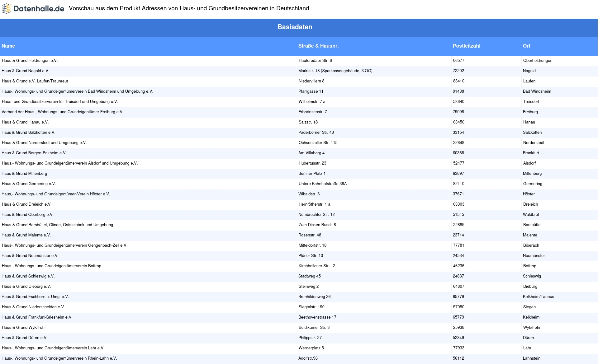Image resolution: width=598 pixels, height=364 pixels.
Task: Select Haus & Grund Oberberg e.V.
Action: [28, 215]
